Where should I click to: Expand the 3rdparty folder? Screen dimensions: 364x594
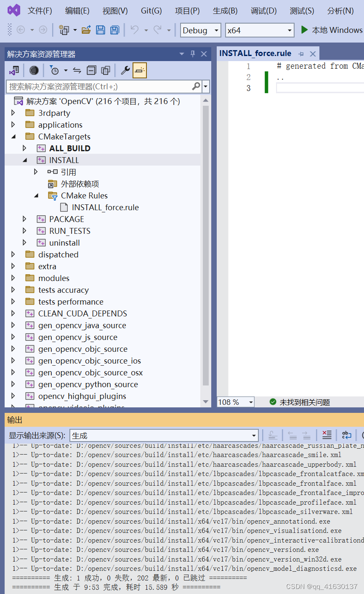[x=13, y=113]
